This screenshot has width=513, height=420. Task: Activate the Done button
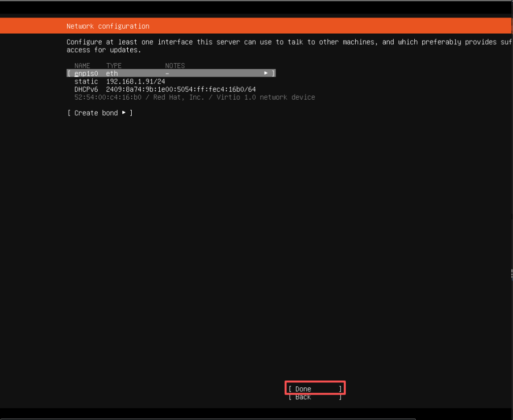pyautogui.click(x=315, y=388)
